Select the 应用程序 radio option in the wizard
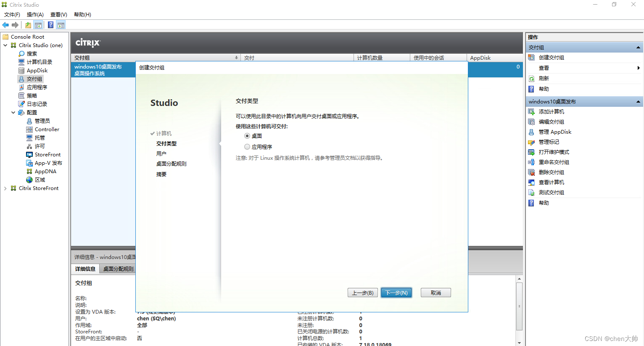 [247, 147]
